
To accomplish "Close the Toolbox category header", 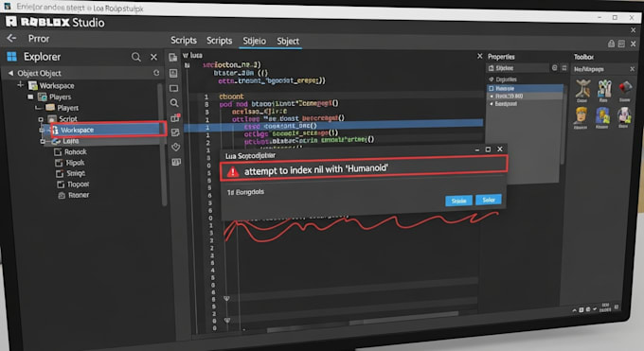I will [632, 69].
